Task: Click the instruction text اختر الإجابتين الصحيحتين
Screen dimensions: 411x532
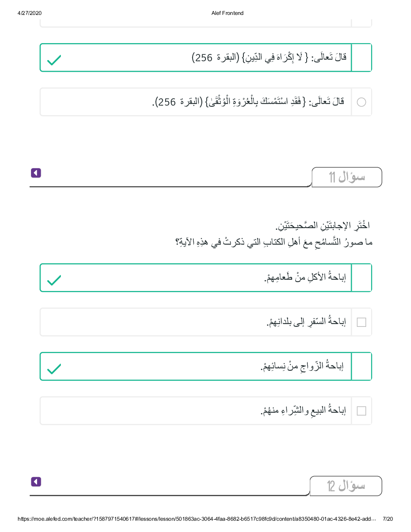Action: coord(322,225)
